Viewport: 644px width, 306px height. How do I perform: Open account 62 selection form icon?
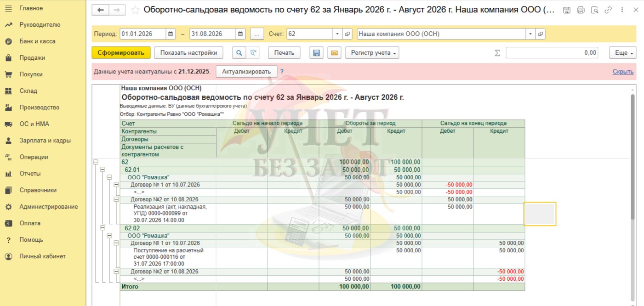348,34
